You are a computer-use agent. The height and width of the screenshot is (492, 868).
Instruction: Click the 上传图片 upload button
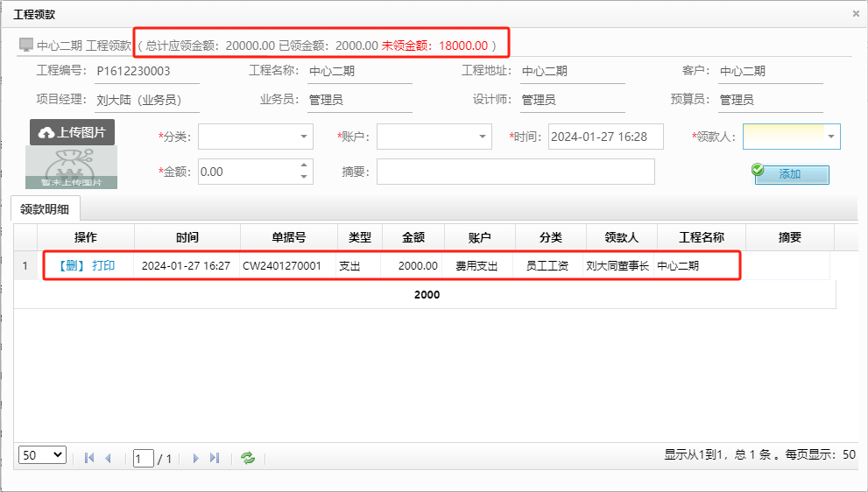73,132
